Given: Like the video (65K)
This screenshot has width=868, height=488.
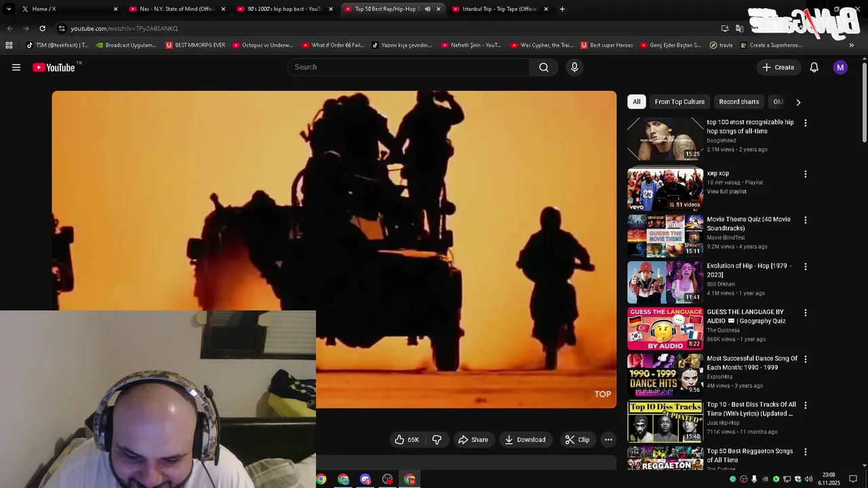Looking at the screenshot, I should pyautogui.click(x=407, y=440).
